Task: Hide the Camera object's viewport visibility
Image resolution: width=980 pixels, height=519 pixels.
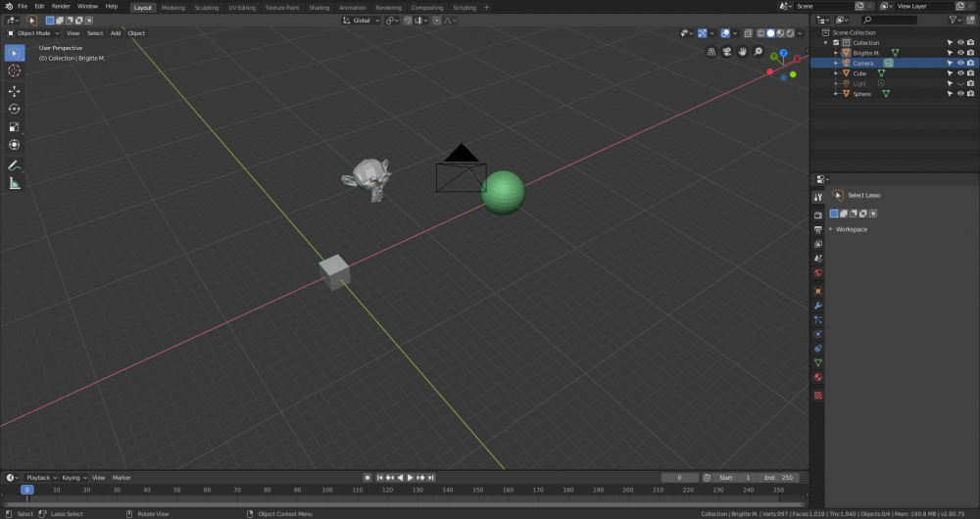Action: pyautogui.click(x=960, y=63)
